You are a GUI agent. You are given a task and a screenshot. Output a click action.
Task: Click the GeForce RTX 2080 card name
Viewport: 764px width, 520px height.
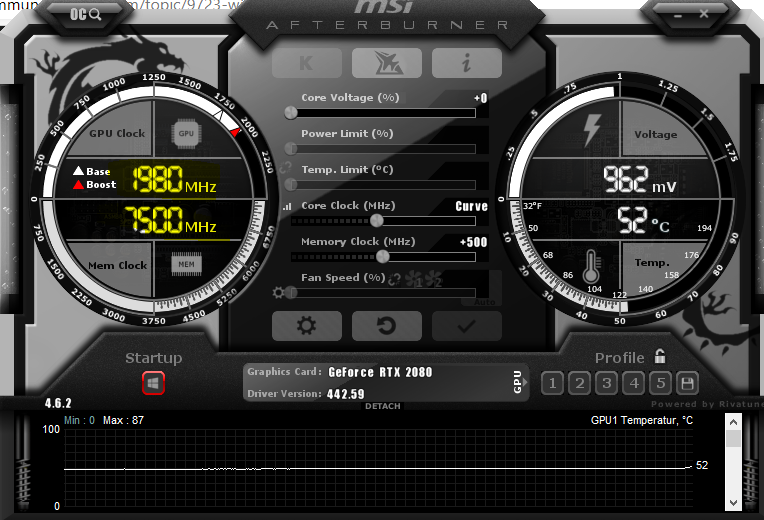[x=380, y=372]
